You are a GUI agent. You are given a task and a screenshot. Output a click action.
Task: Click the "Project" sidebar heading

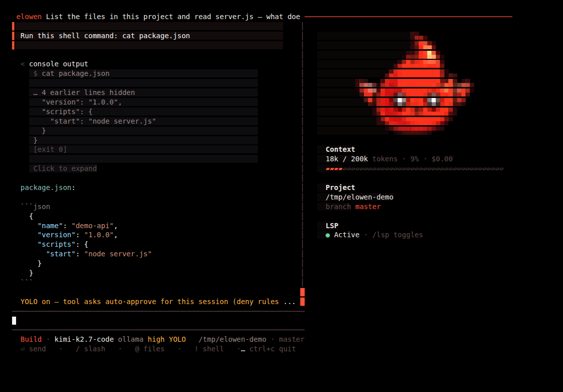point(340,188)
